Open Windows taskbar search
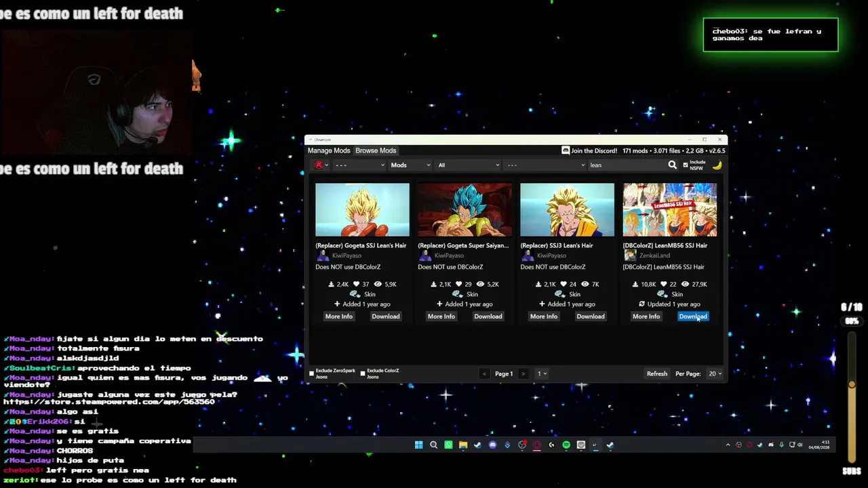The width and height of the screenshot is (868, 488). point(433,445)
